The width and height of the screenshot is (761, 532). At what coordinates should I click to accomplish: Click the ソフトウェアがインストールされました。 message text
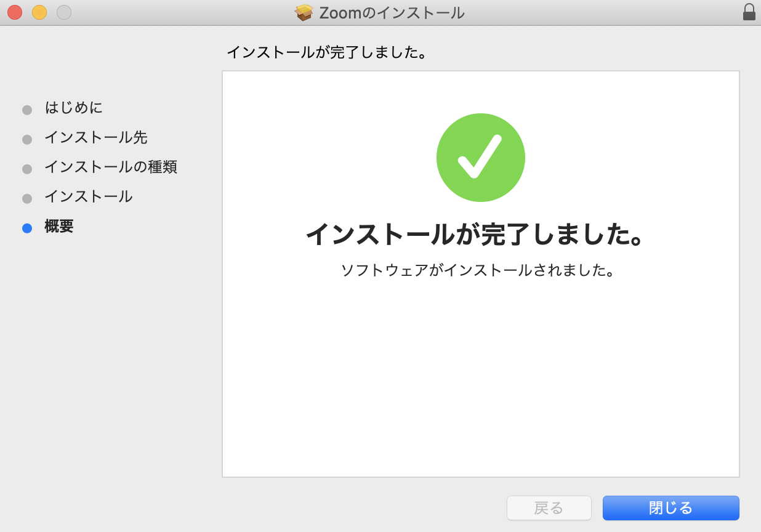(x=478, y=270)
